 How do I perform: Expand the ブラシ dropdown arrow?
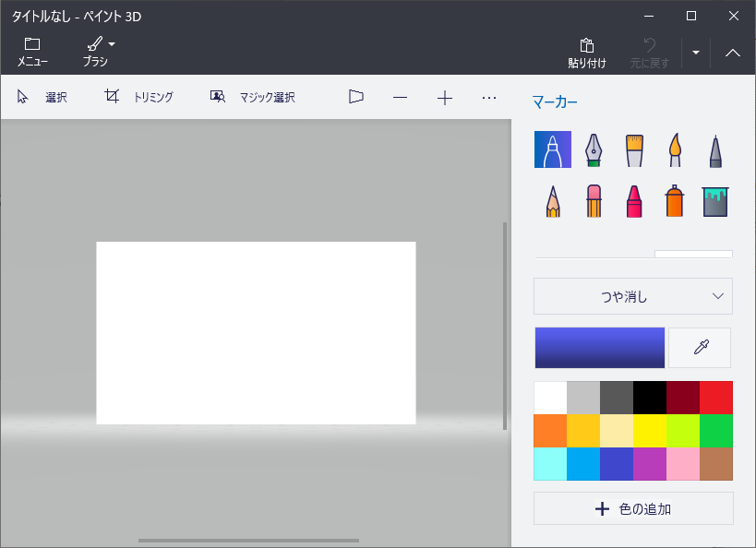click(112, 44)
